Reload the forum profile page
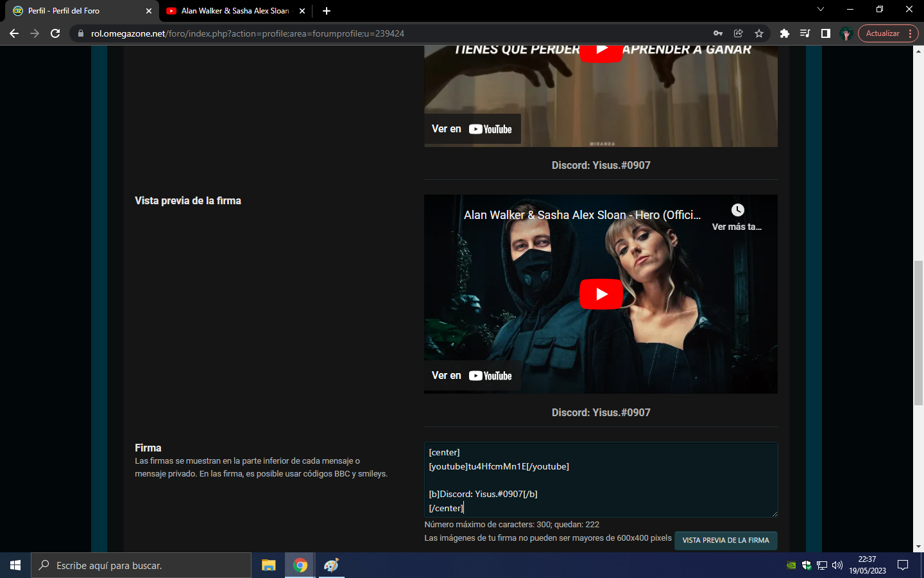Screen dimensions: 924x578 point(55,33)
